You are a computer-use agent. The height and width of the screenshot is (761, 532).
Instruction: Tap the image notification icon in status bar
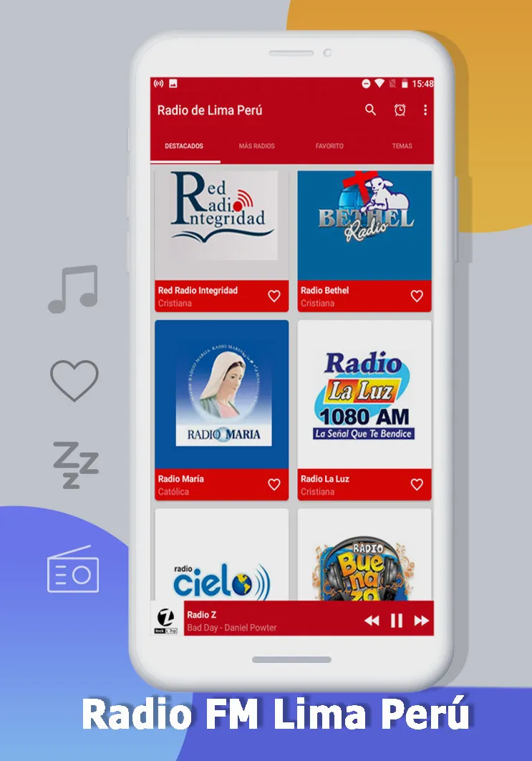pos(173,84)
